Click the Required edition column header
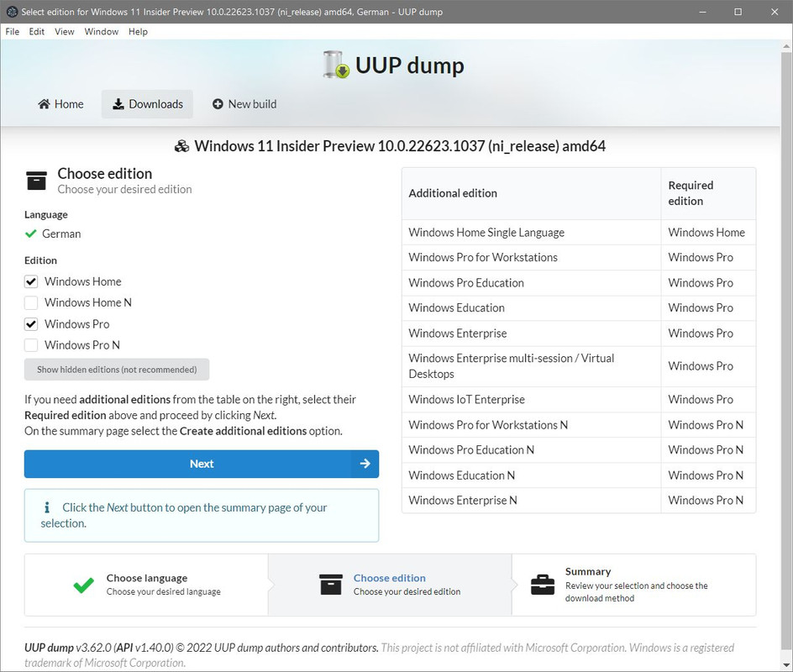Viewport: 793px width, 672px height. (708, 193)
